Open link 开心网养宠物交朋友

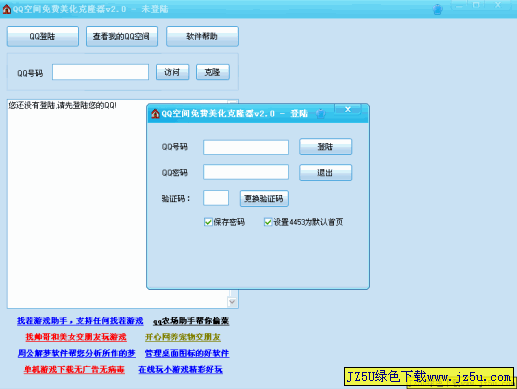[x=183, y=337]
